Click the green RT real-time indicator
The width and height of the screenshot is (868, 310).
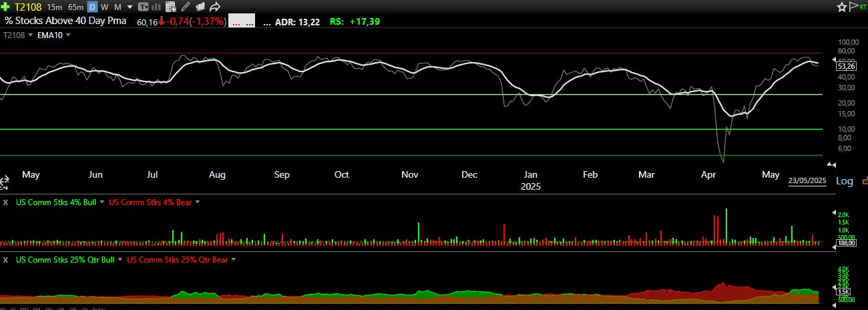(x=863, y=7)
